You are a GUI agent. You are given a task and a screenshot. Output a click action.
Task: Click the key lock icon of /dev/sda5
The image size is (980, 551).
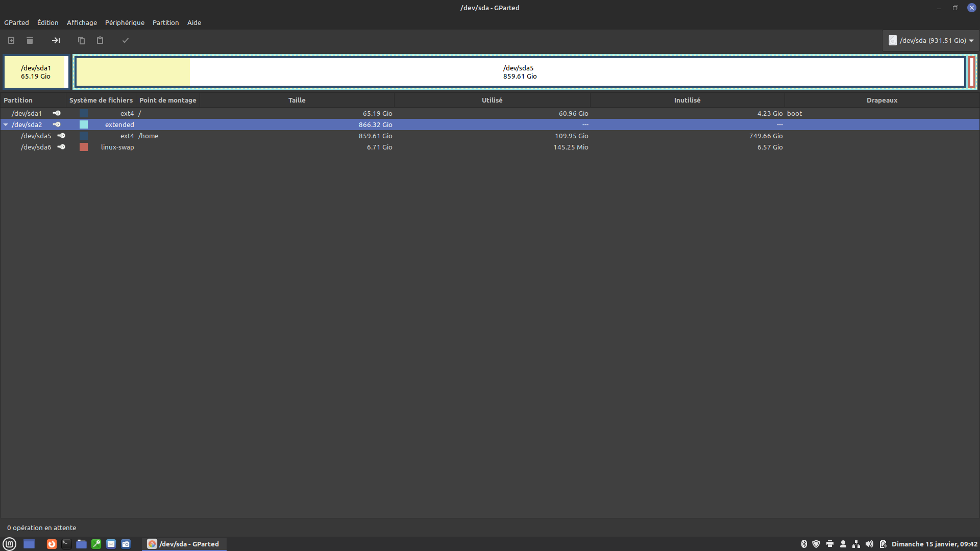[61, 136]
